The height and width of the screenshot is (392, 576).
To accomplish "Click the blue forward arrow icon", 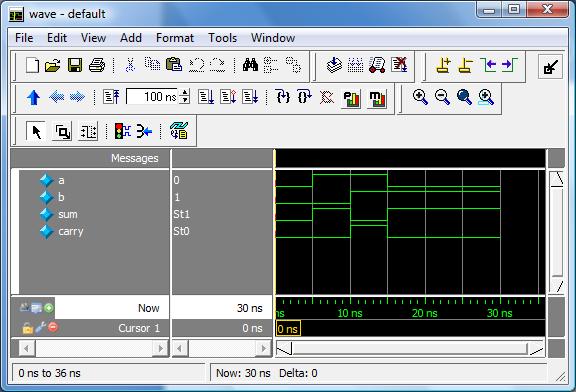I will [x=78, y=97].
